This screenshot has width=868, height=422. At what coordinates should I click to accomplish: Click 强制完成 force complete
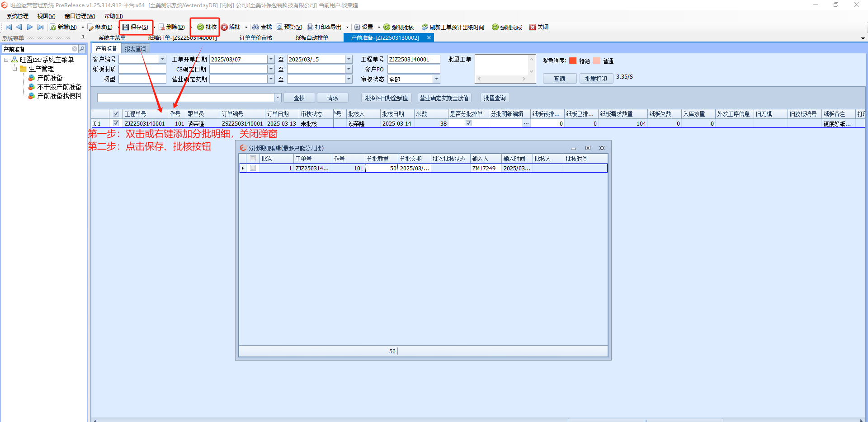pyautogui.click(x=507, y=27)
